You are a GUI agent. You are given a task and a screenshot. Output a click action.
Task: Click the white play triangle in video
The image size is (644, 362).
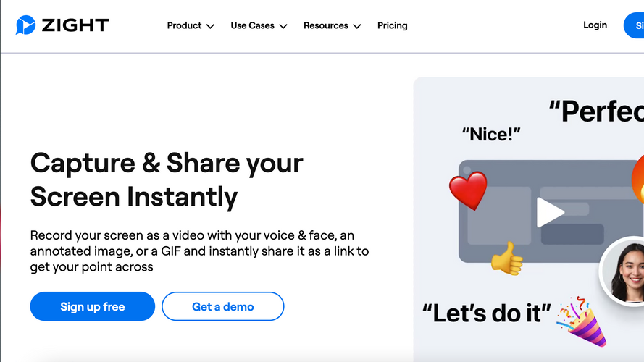tap(550, 212)
